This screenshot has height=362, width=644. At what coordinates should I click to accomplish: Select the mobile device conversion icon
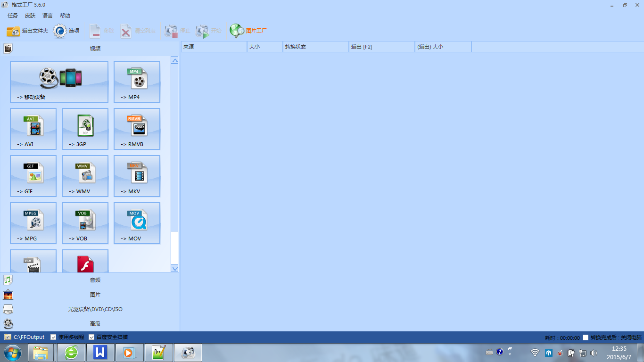(x=59, y=81)
